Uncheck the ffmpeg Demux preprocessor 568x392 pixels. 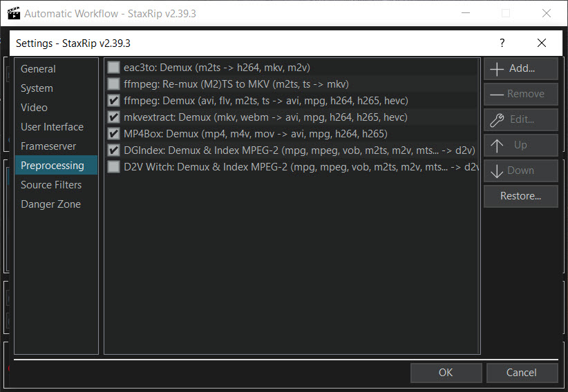[114, 100]
